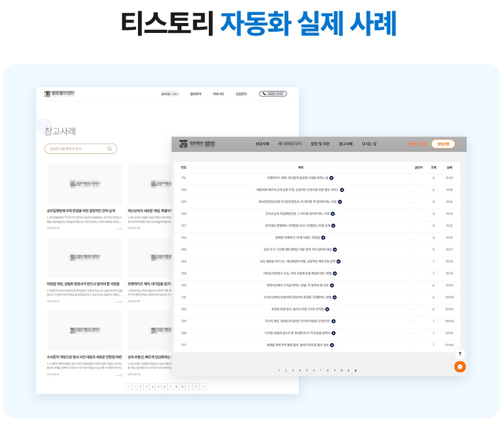This screenshot has height=422, width=504.
Task: Open the 공무집행방해 무죄 판결 card title
Action: (x=81, y=211)
